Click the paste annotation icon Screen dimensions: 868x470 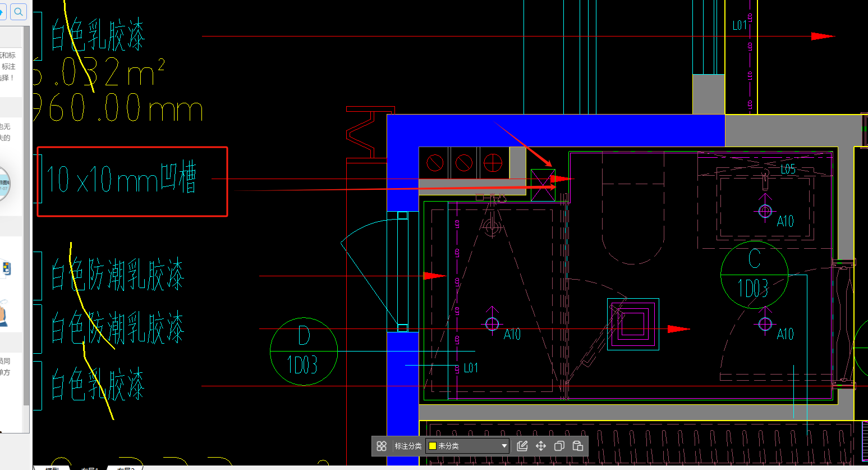(x=578, y=446)
